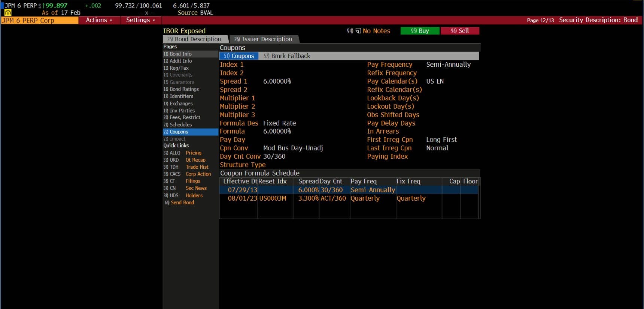
Task: Open the Addtl Info page
Action: click(x=190, y=61)
